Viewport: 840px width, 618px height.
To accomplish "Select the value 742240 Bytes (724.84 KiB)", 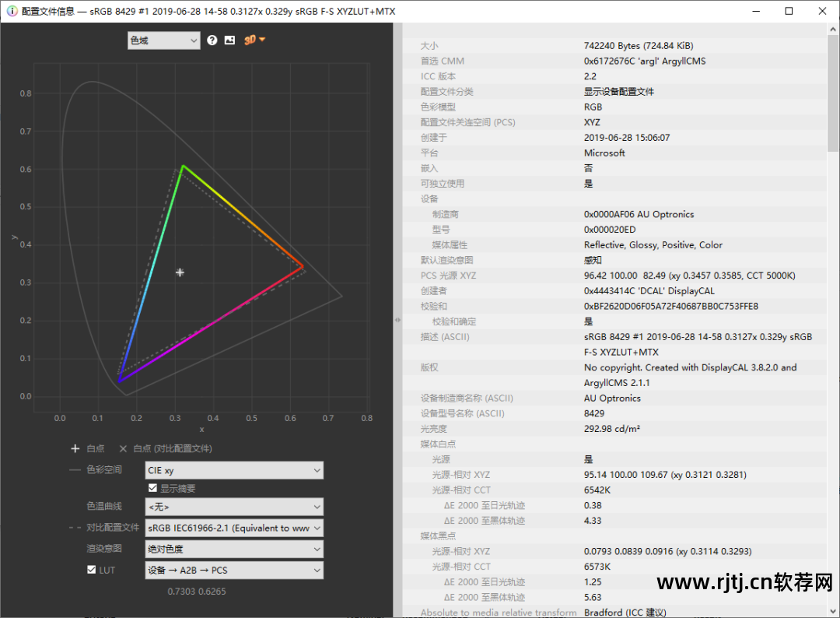I will (x=639, y=46).
